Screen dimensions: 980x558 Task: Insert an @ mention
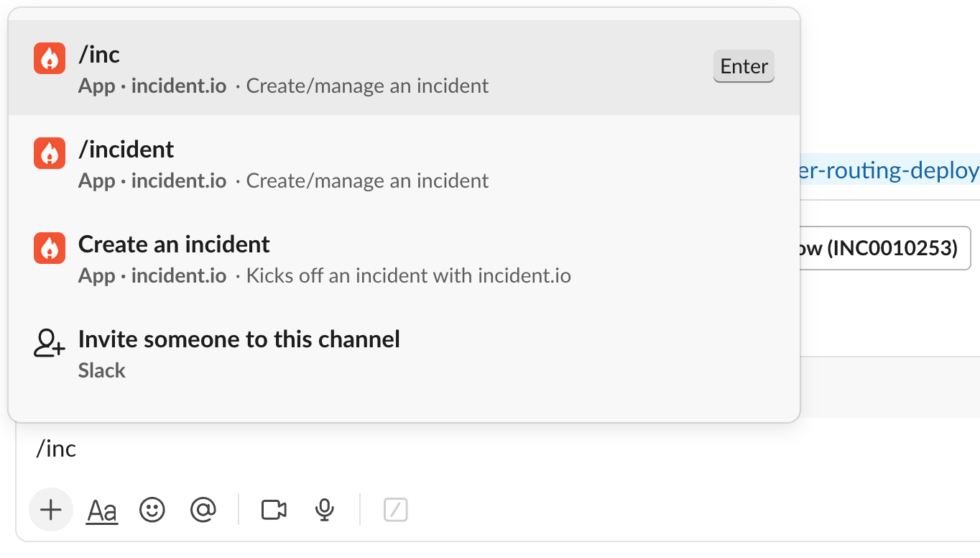203,510
